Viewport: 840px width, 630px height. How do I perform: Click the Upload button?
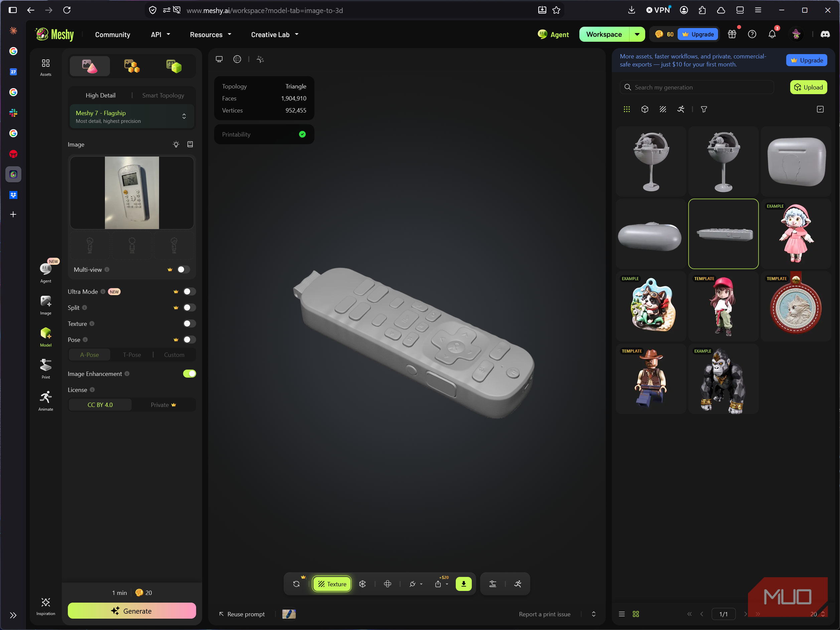tap(809, 87)
